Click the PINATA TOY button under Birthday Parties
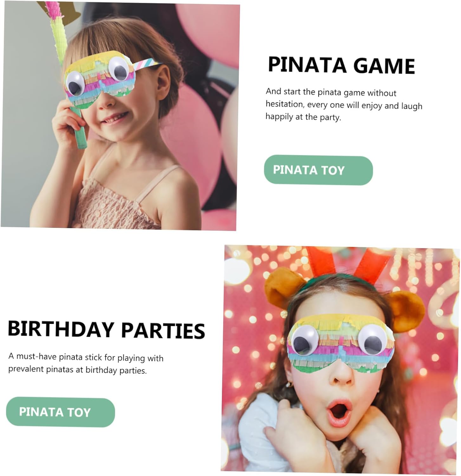 click(x=61, y=412)
